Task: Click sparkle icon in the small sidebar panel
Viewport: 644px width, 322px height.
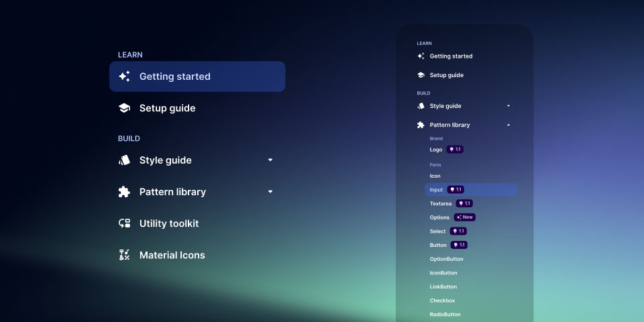Action: (421, 56)
